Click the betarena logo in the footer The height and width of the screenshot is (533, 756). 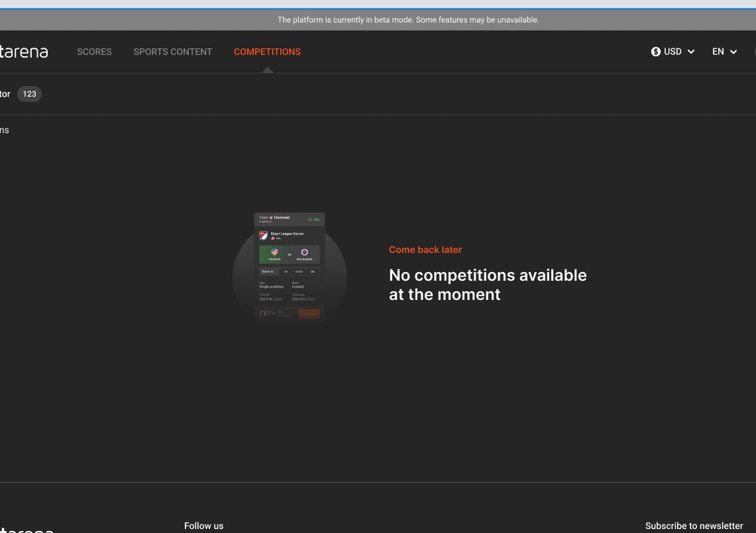coord(27,530)
